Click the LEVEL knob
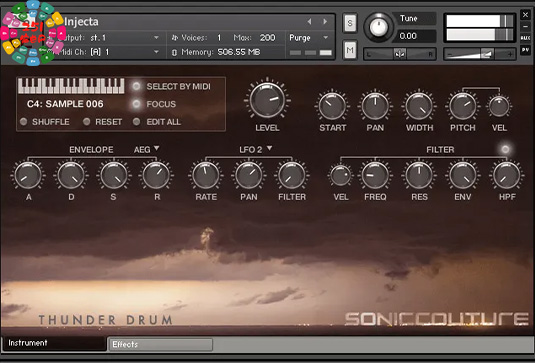The image size is (535, 363). click(267, 100)
